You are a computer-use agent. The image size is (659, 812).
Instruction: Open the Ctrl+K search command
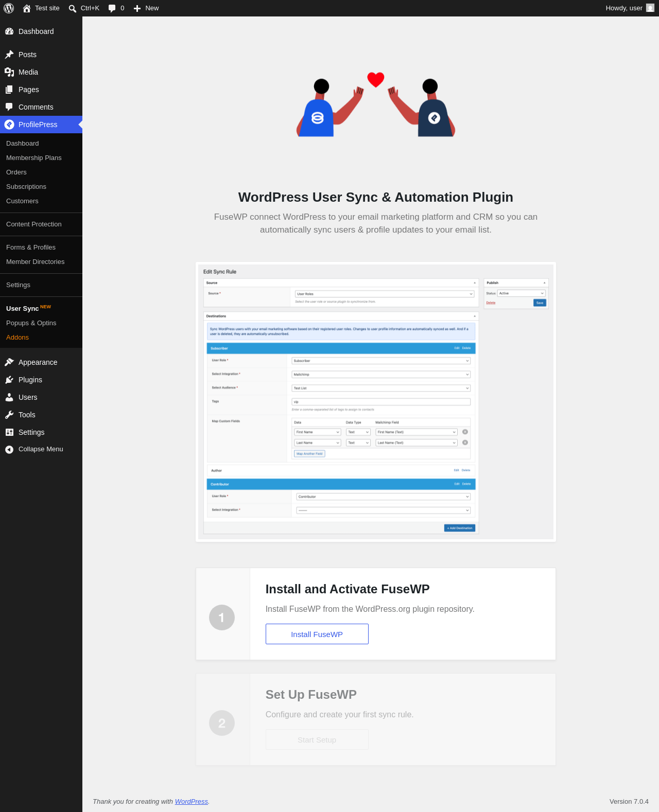(x=84, y=8)
